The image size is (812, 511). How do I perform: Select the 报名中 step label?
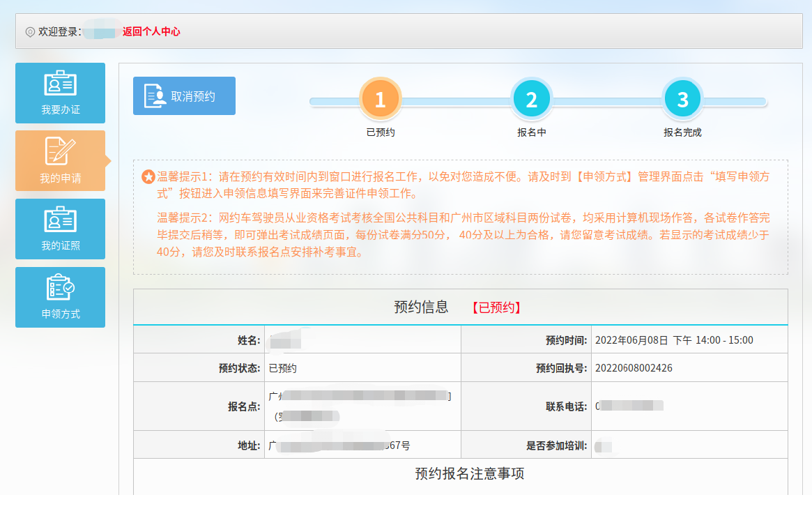[531, 132]
